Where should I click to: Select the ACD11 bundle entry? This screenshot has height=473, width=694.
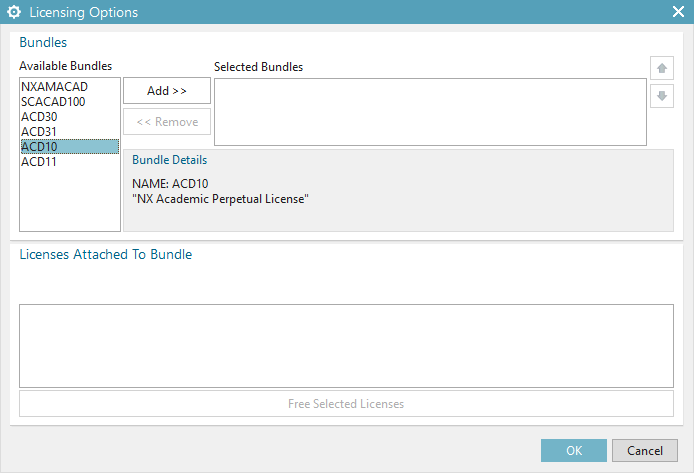pyautogui.click(x=39, y=162)
